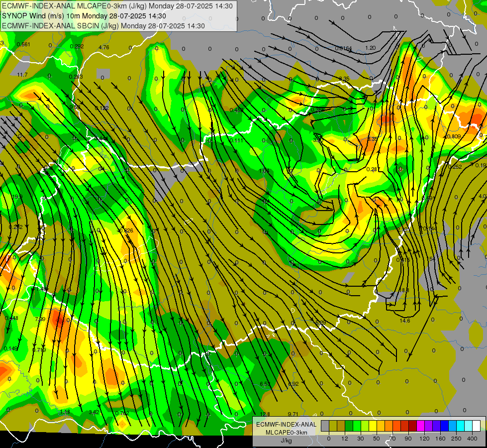Click the map value 18.8
This screenshot has width=487, height=448.
[404, 290]
